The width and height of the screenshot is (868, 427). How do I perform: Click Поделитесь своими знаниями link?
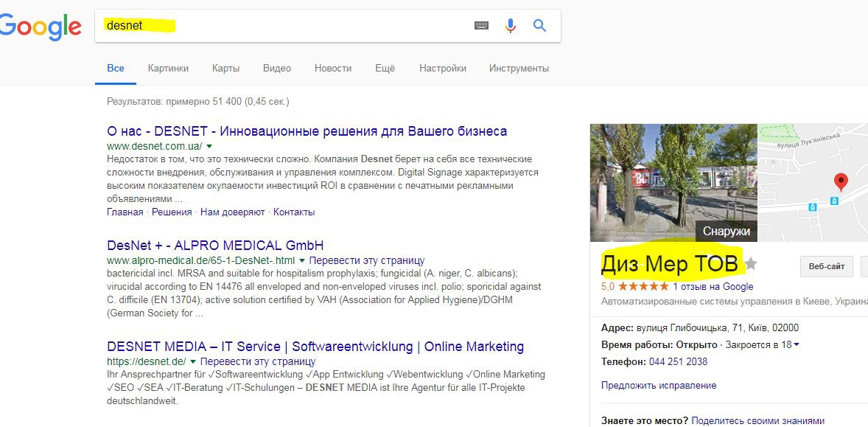(x=757, y=421)
